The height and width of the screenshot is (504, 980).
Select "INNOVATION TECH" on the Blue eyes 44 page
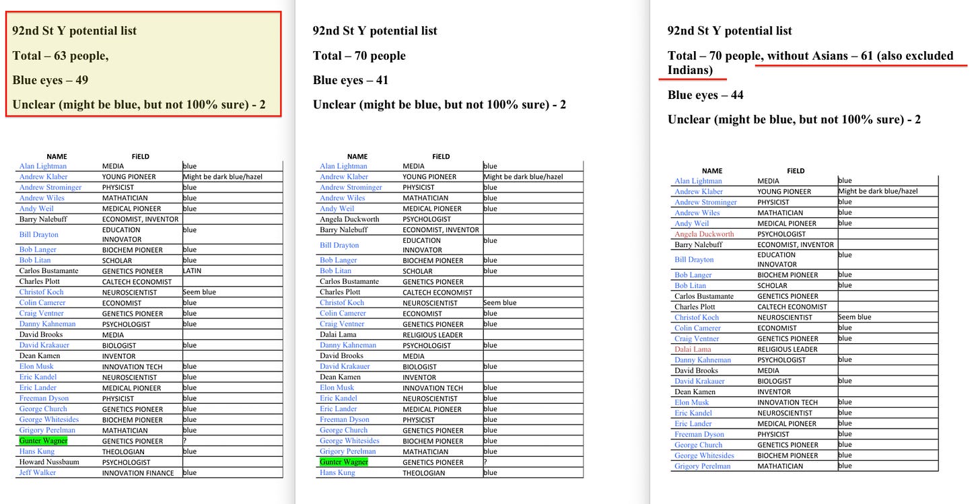tap(788, 402)
